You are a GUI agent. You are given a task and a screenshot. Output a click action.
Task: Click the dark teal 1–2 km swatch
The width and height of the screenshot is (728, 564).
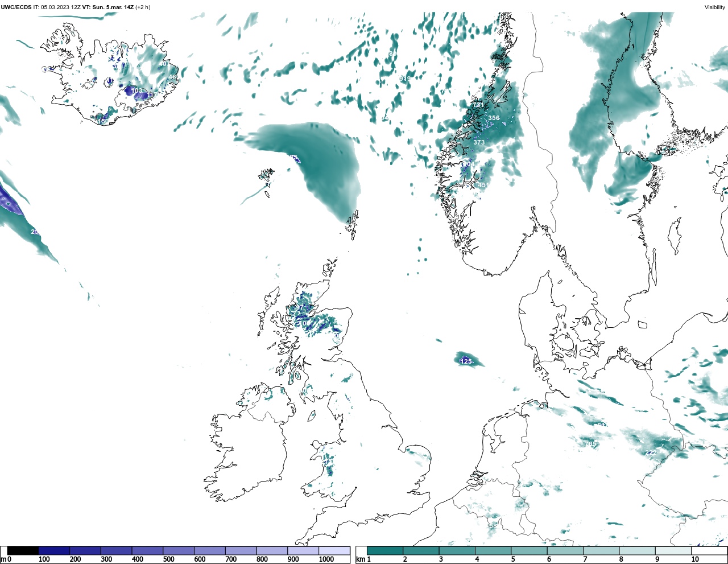pyautogui.click(x=385, y=550)
